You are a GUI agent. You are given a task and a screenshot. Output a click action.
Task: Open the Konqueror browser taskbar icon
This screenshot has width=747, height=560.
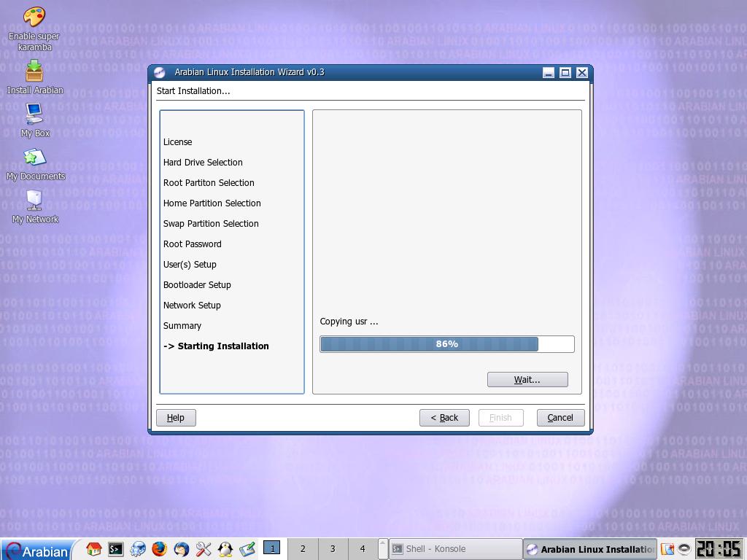[138, 549]
